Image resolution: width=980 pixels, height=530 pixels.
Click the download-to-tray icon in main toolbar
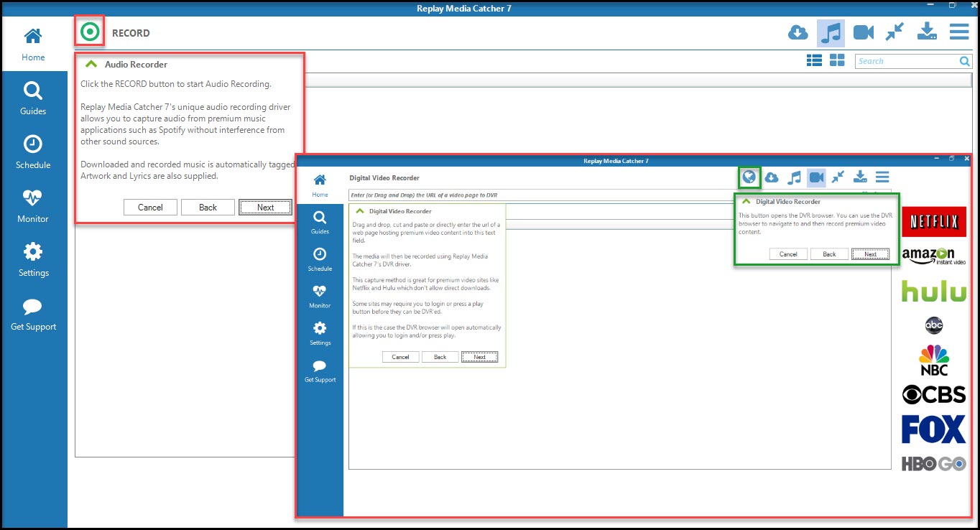click(x=927, y=32)
